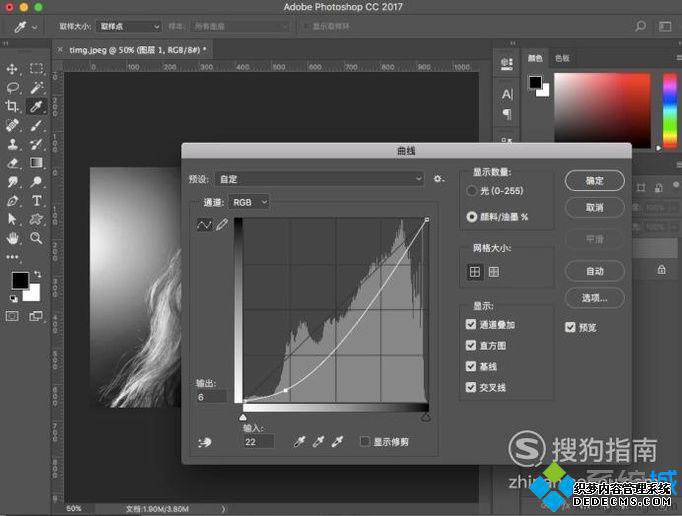Change the screen mode
Viewport: 682px width, 516px height.
[36, 316]
